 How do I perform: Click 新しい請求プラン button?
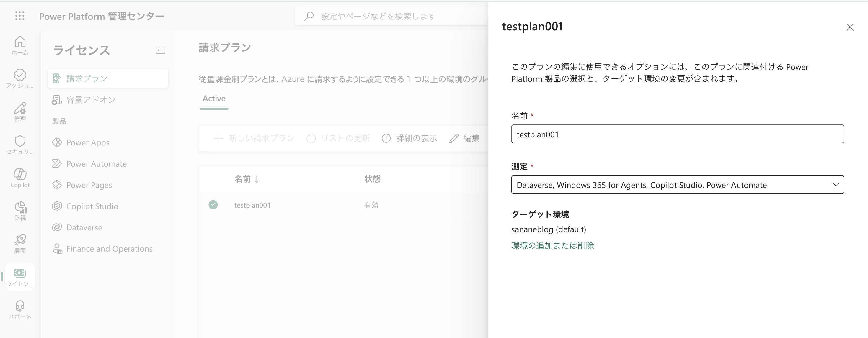(254, 138)
